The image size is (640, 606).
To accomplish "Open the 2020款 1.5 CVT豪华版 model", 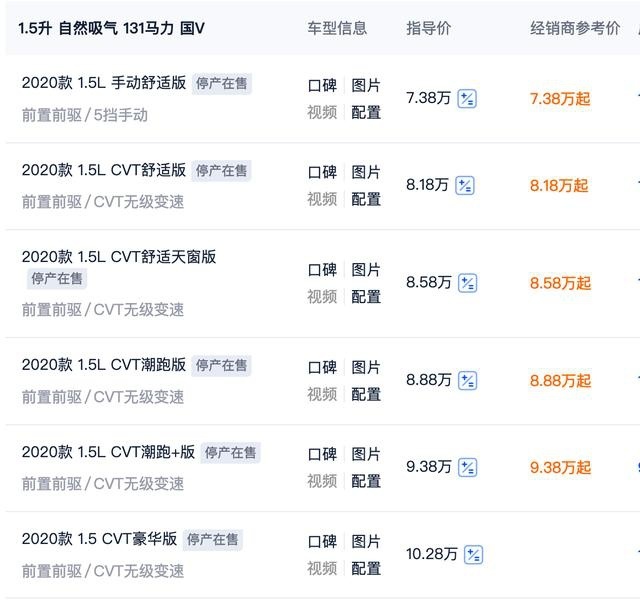I will point(99,539).
